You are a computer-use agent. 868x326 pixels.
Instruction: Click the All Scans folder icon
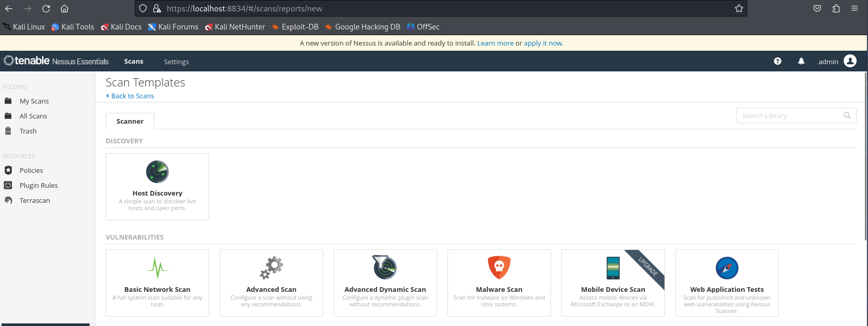[x=8, y=116]
